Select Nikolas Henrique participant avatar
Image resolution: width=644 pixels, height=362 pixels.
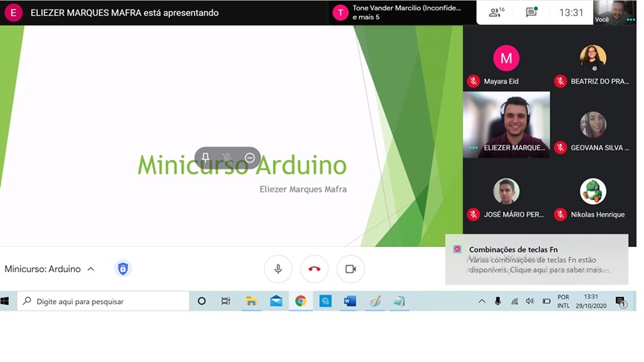(592, 191)
